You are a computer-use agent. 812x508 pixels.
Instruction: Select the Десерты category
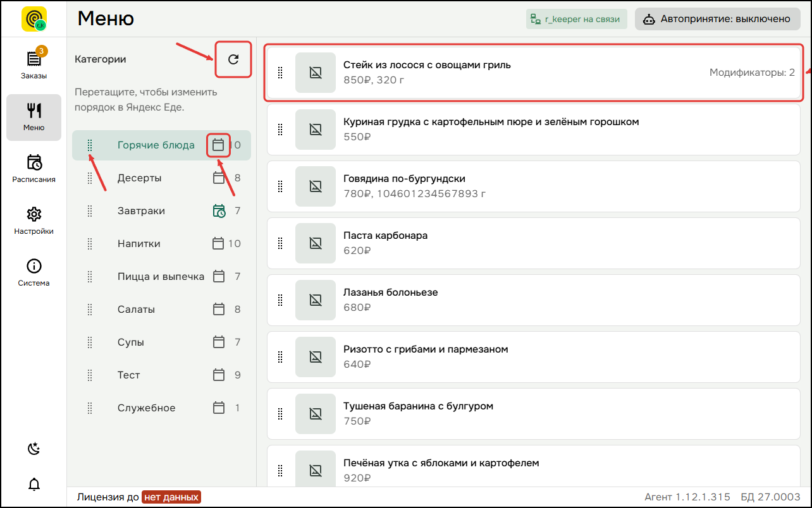tap(161, 178)
